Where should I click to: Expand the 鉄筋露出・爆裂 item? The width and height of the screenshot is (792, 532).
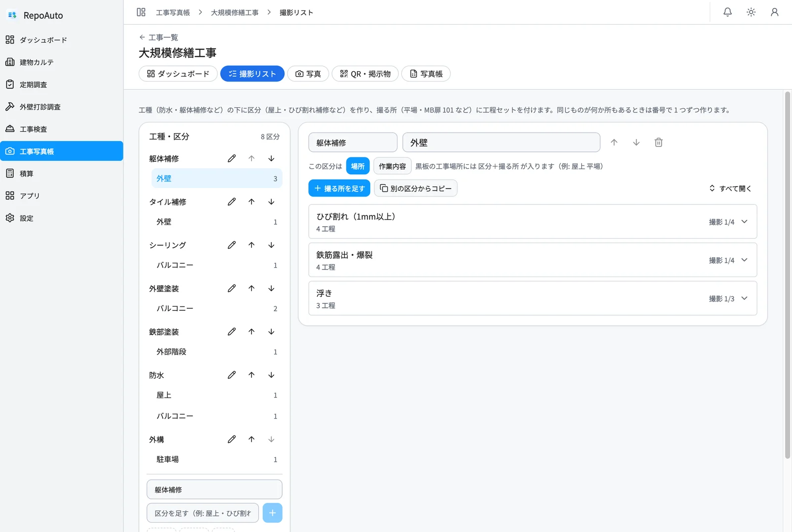coord(533,260)
